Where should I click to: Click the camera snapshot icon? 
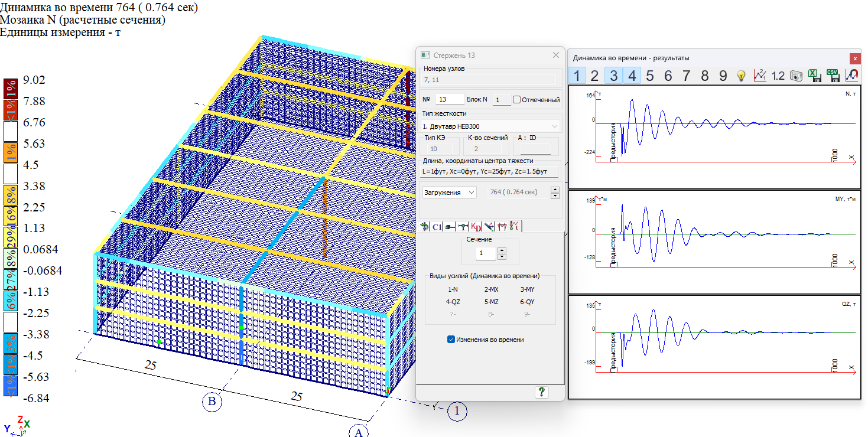[796, 76]
